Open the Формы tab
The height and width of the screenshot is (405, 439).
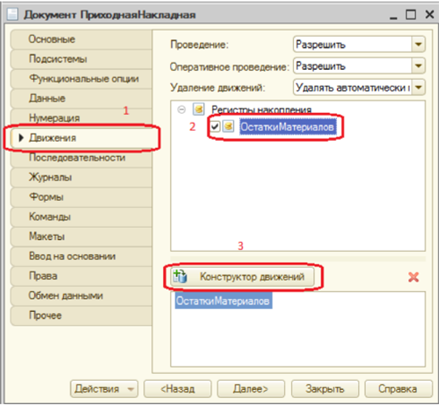(x=81, y=197)
